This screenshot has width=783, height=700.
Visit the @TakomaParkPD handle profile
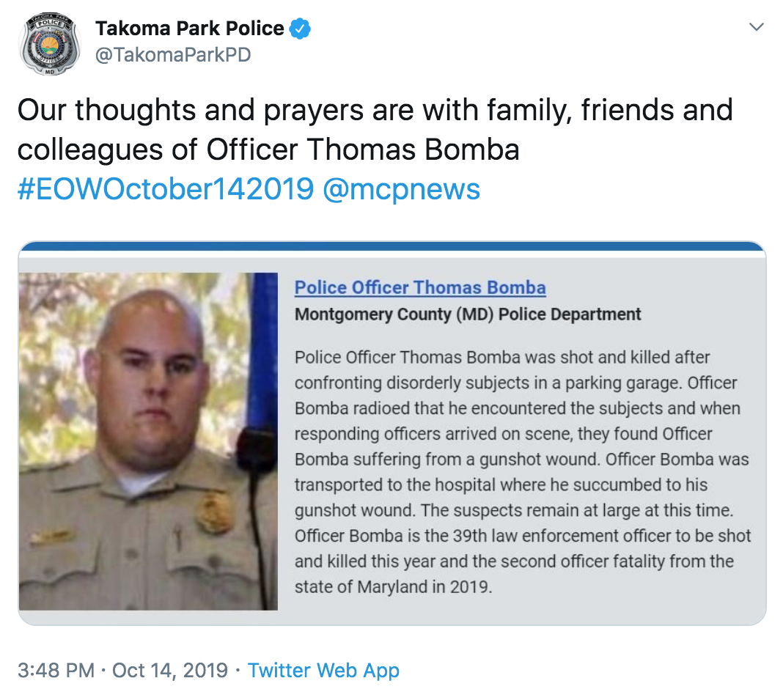(x=173, y=55)
